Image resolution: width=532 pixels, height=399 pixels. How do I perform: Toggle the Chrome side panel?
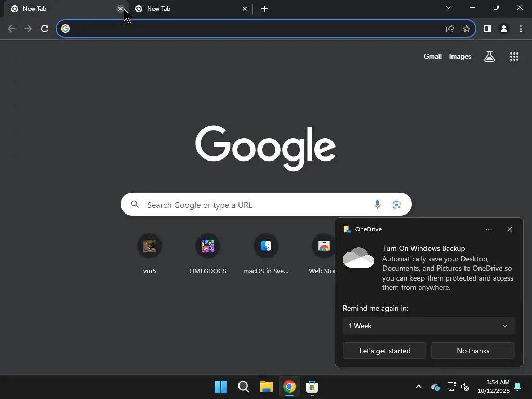click(x=487, y=29)
